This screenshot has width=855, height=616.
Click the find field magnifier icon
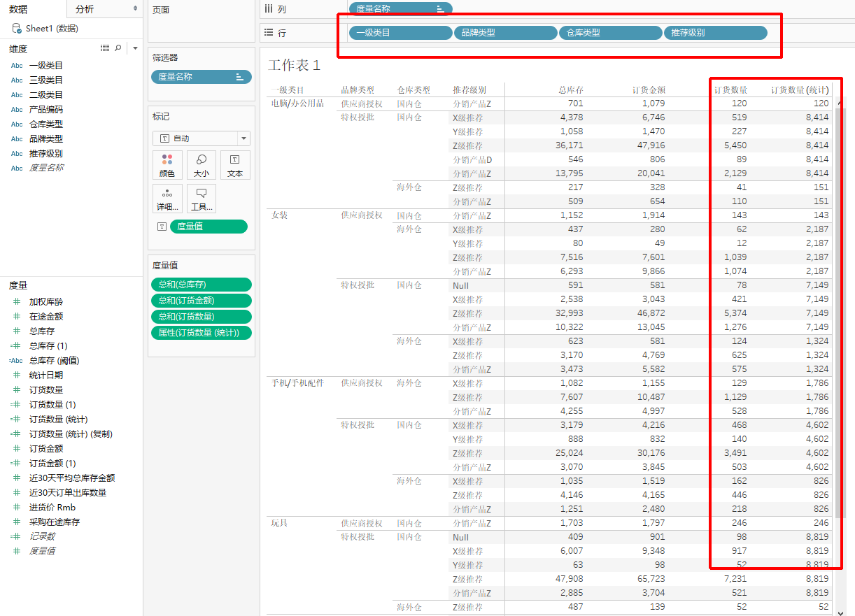coord(118,48)
